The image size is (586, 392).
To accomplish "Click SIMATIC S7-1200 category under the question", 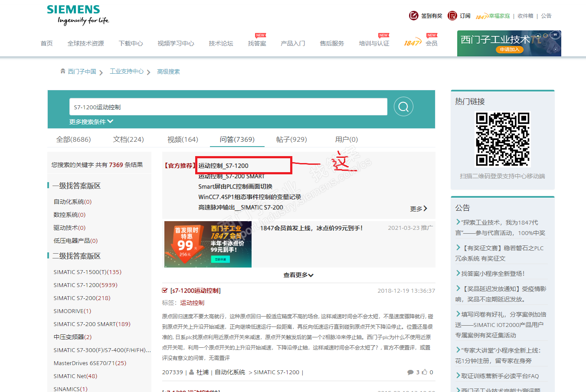I will (x=276, y=372).
